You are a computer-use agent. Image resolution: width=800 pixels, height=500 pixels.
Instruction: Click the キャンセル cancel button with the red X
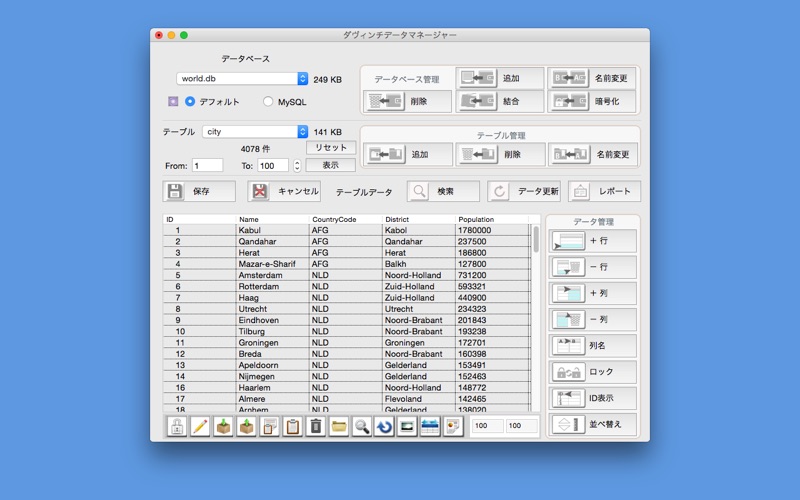pos(284,191)
